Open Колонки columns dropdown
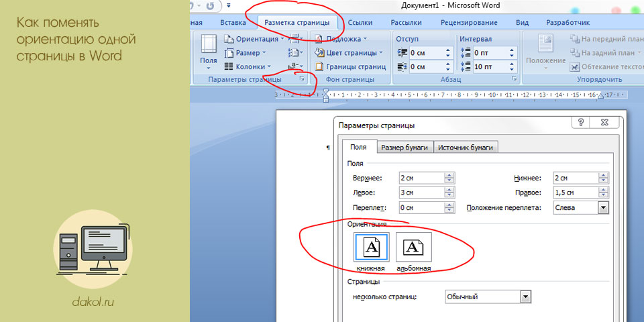644x322 pixels. click(x=248, y=66)
